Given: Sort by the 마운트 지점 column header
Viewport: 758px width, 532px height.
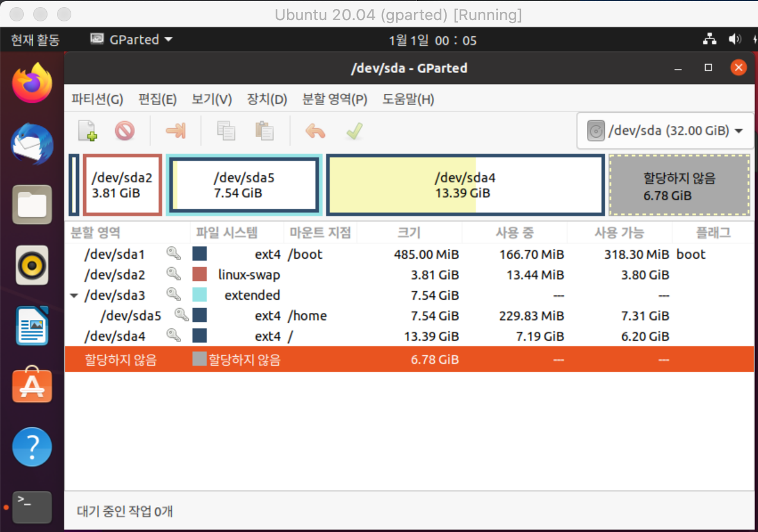Looking at the screenshot, I should pyautogui.click(x=320, y=233).
